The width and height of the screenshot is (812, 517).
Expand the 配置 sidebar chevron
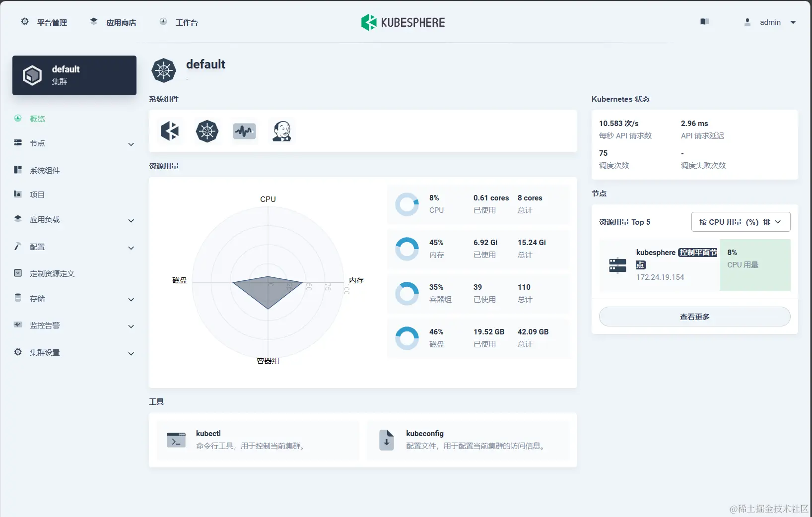(131, 248)
